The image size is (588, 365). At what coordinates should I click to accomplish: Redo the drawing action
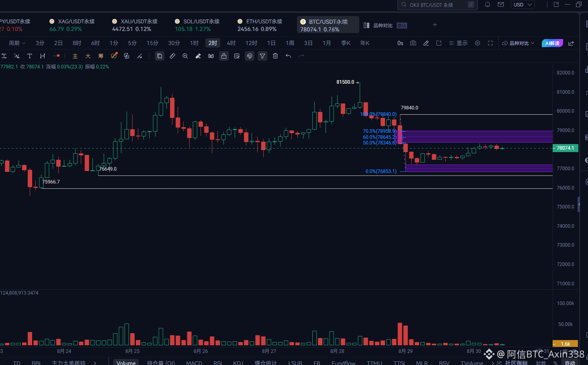[x=301, y=56]
